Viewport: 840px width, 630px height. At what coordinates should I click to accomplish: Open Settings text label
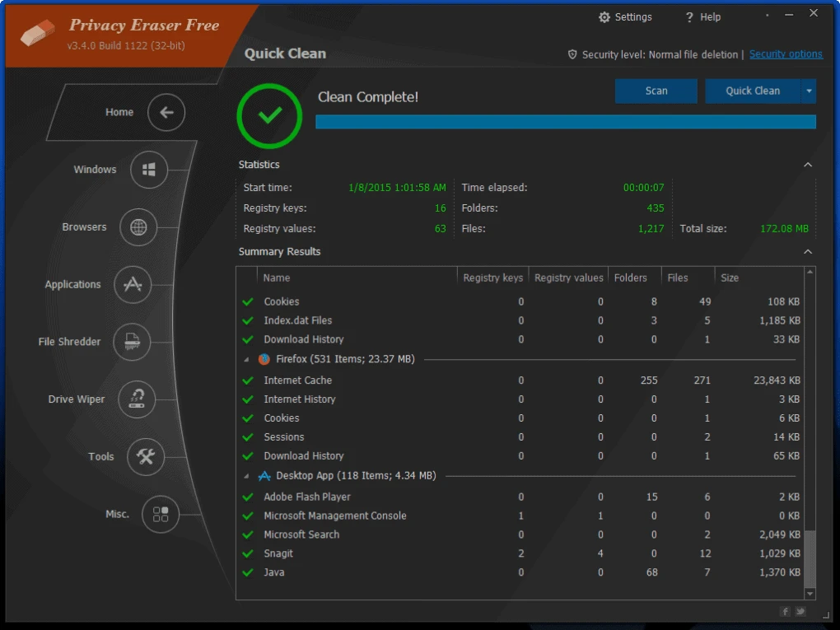point(633,17)
